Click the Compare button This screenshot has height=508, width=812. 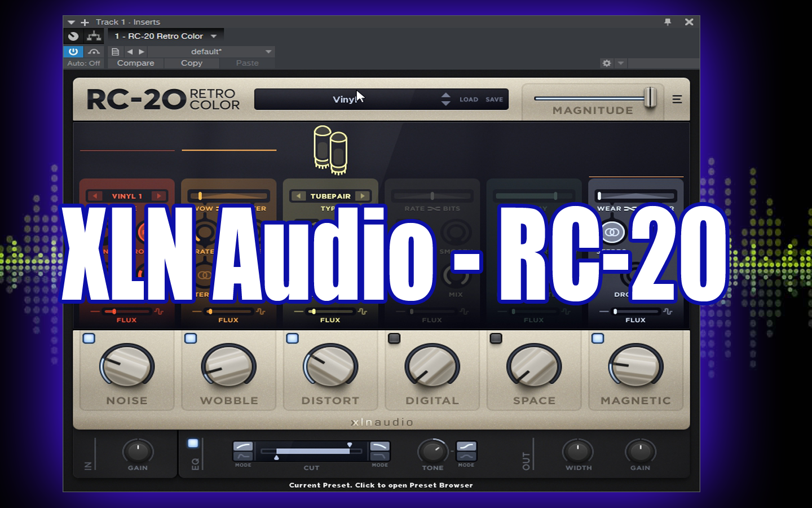[x=135, y=63]
